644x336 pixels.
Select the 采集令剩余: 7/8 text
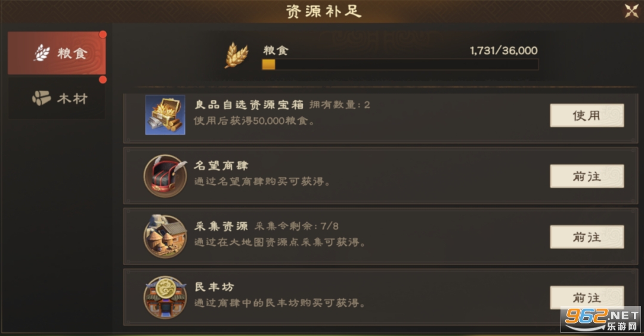296,226
